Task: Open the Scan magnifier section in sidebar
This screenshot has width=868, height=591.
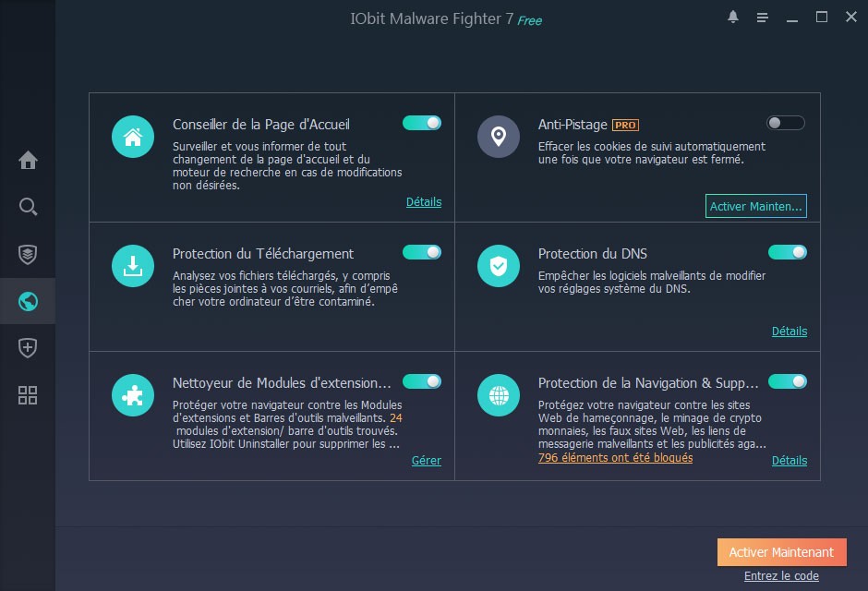Action: pos(28,207)
